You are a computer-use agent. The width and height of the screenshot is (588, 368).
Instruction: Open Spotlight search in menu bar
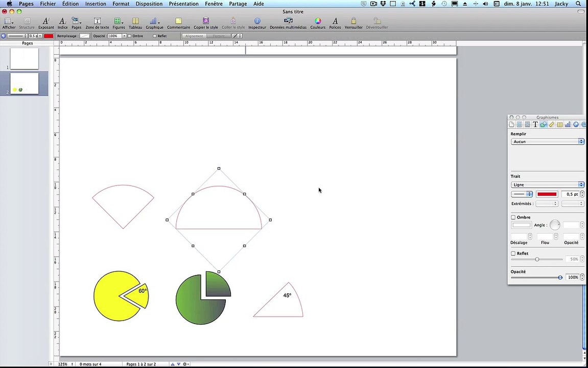click(578, 4)
